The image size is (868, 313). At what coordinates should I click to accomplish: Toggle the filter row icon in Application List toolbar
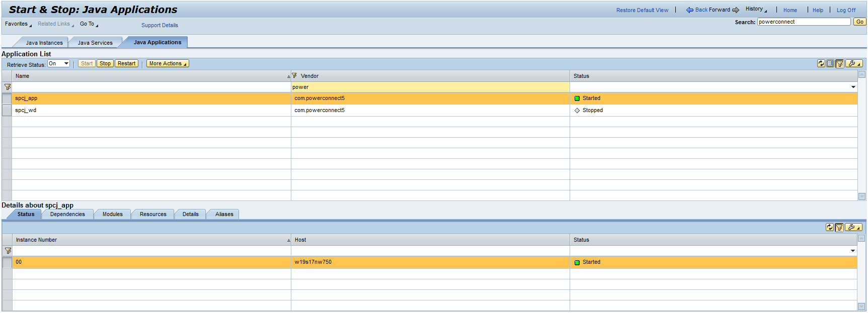point(839,64)
